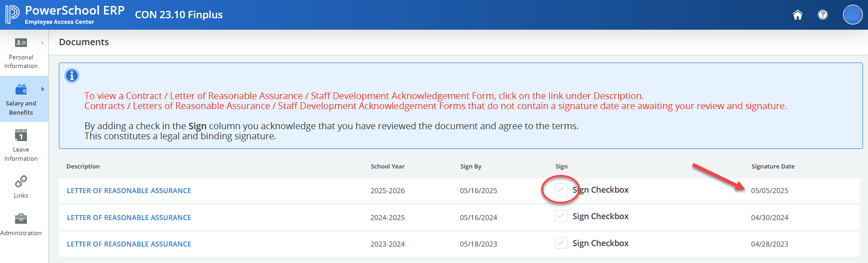Open the 2025-2026 Letter of Reasonable Assurance
This screenshot has width=868, height=263.
click(x=129, y=191)
